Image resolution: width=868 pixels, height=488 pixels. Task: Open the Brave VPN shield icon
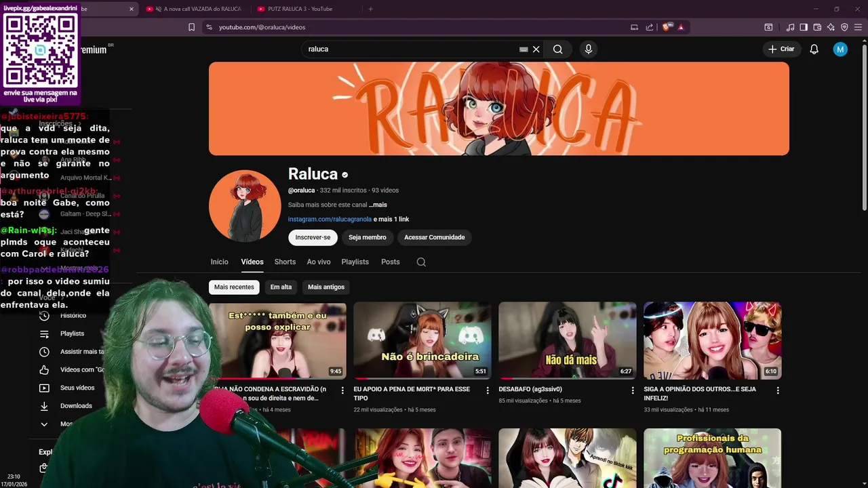point(844,27)
